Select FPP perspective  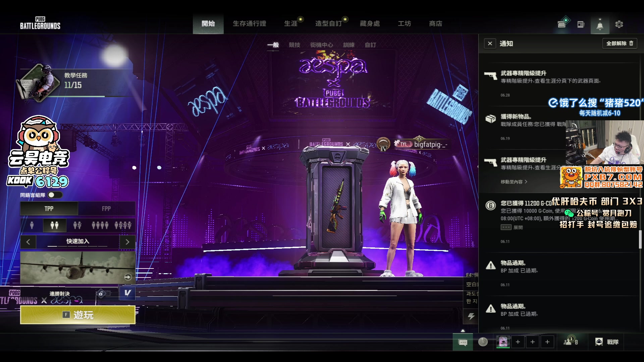[x=106, y=208]
